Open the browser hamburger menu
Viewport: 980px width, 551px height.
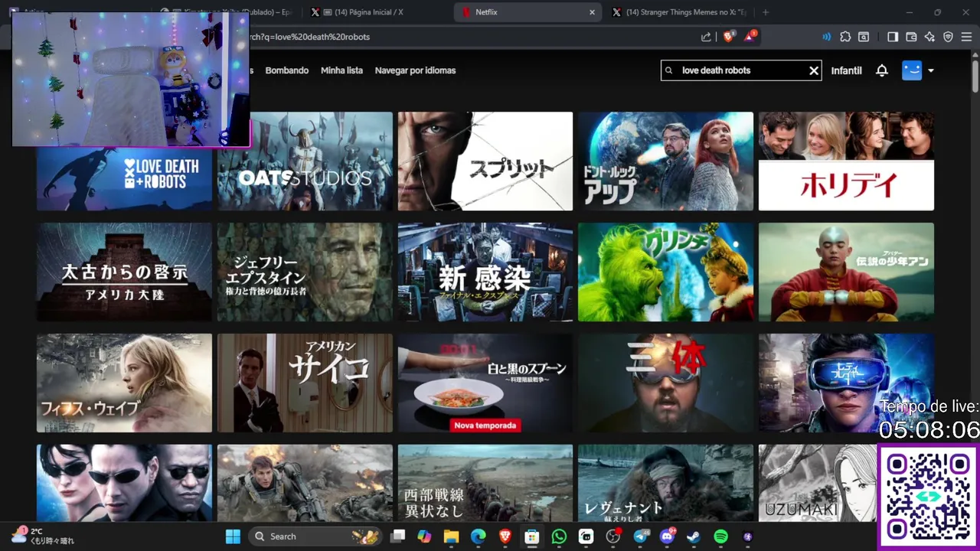[966, 37]
